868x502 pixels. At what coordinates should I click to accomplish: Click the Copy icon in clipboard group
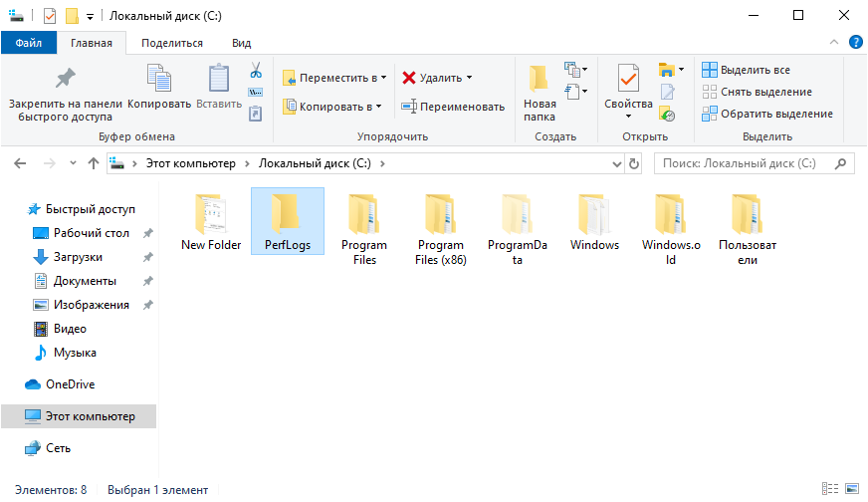[159, 87]
